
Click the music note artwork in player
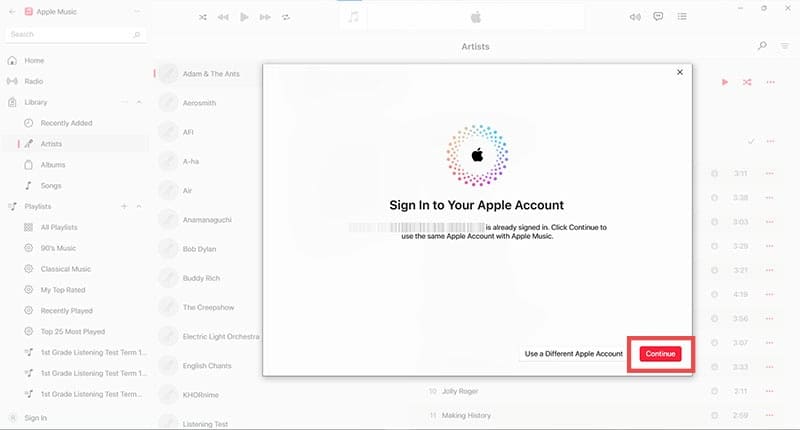(x=353, y=17)
